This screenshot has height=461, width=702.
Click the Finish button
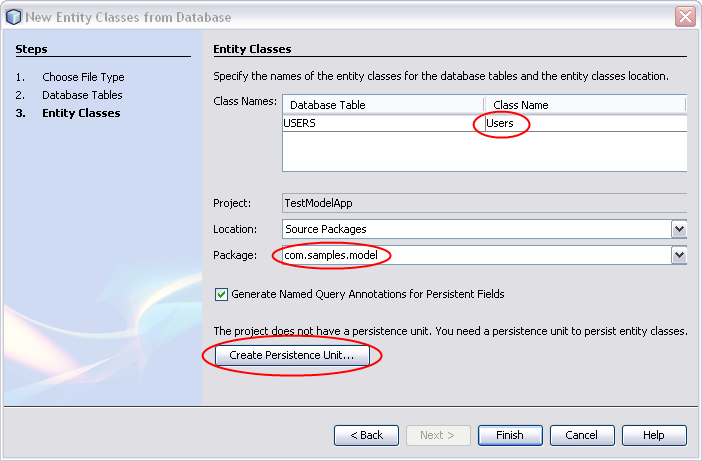pos(510,435)
